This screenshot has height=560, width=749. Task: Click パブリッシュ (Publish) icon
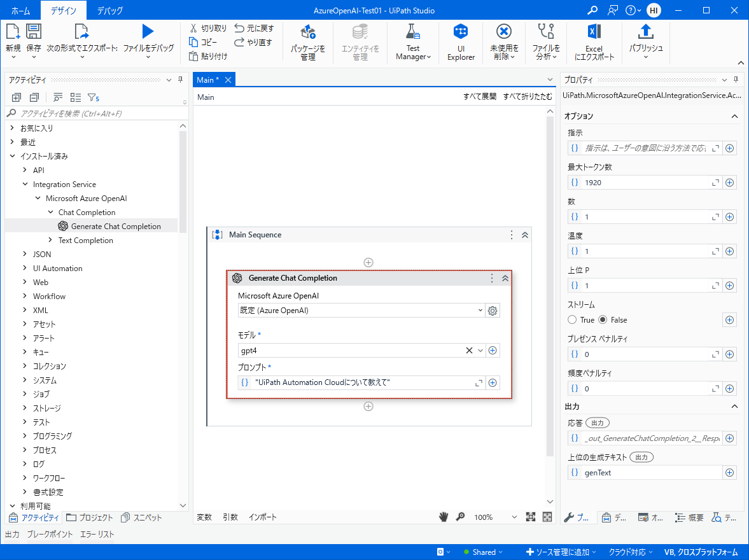646,32
